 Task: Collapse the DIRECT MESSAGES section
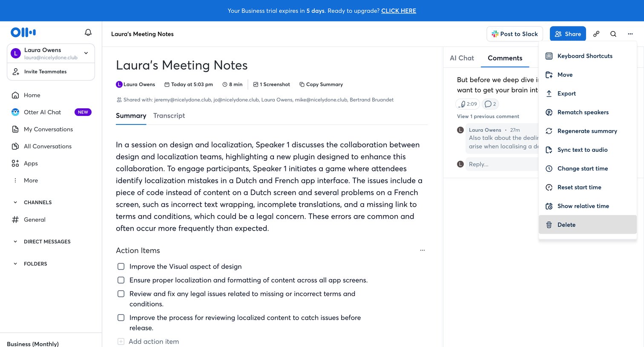coord(15,242)
